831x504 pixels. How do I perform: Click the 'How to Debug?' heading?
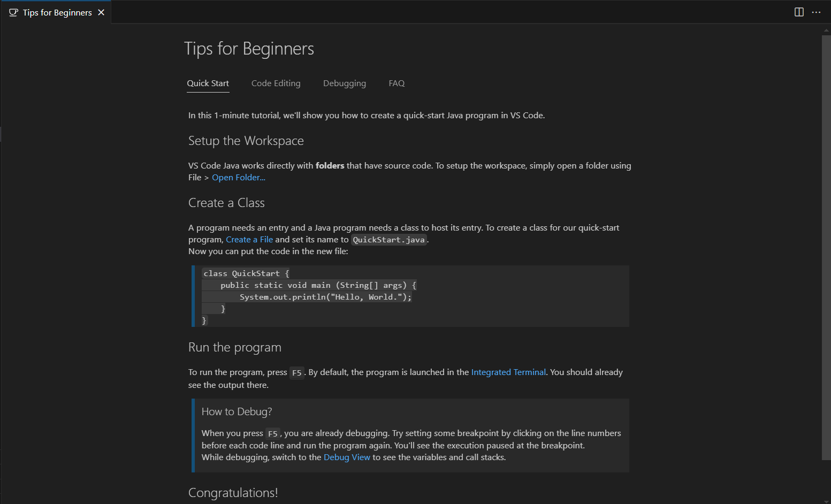[x=237, y=411]
